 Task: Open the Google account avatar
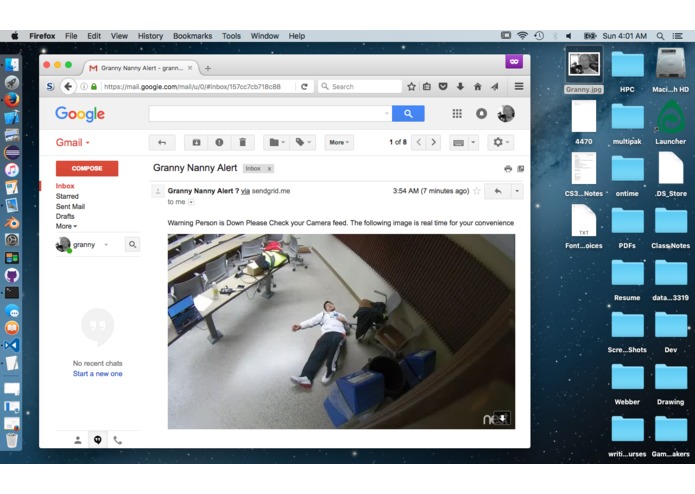[x=506, y=114]
